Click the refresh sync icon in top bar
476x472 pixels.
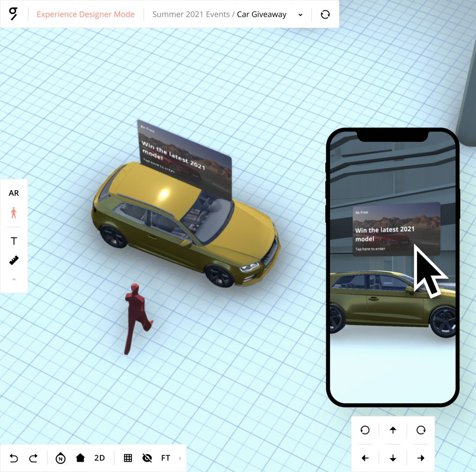(325, 14)
